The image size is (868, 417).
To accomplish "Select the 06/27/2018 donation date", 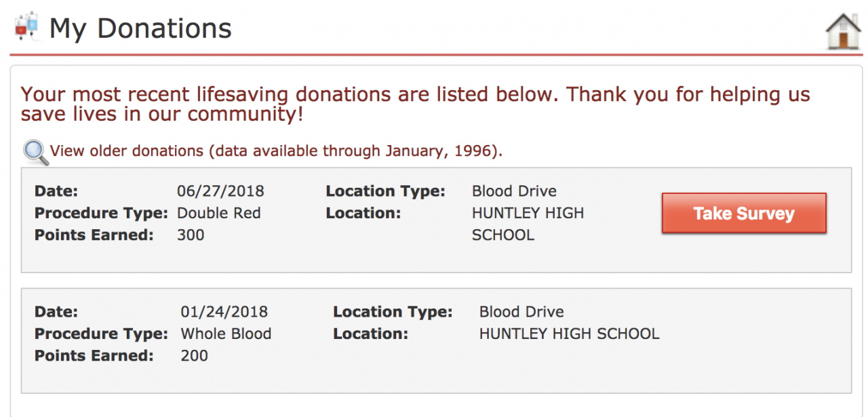I will tap(220, 191).
